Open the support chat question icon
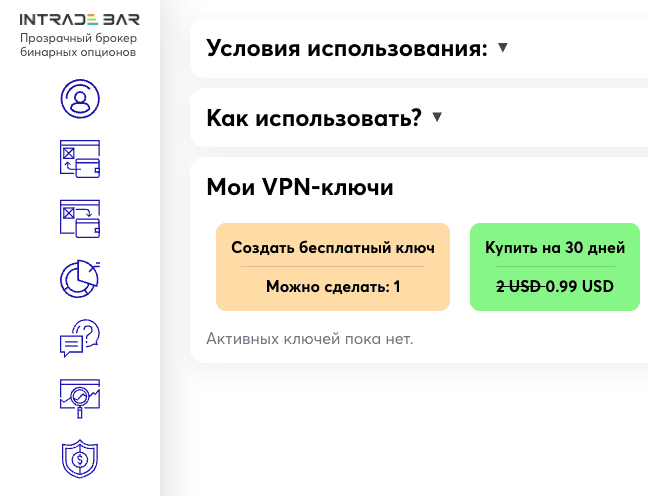This screenshot has height=496, width=648. 80,338
